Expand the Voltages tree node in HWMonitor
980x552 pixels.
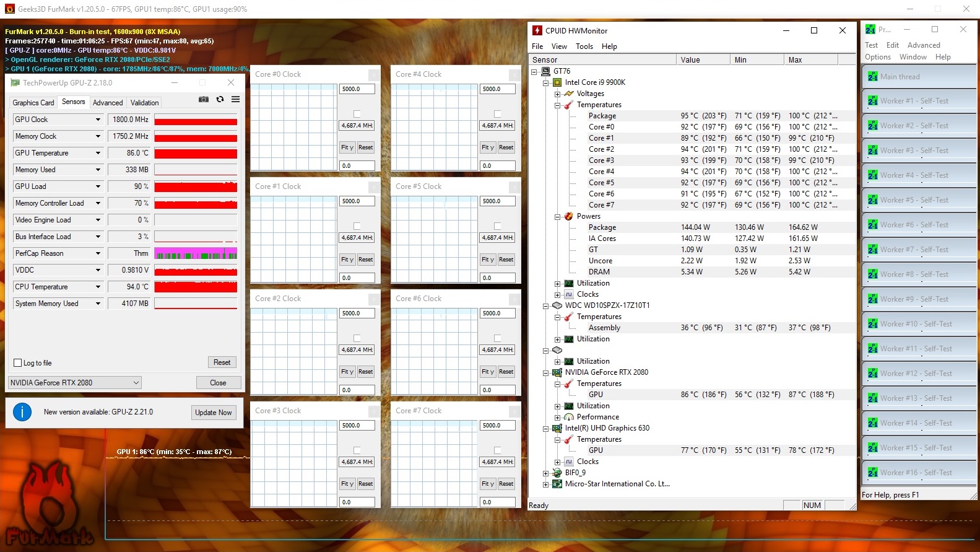557,94
